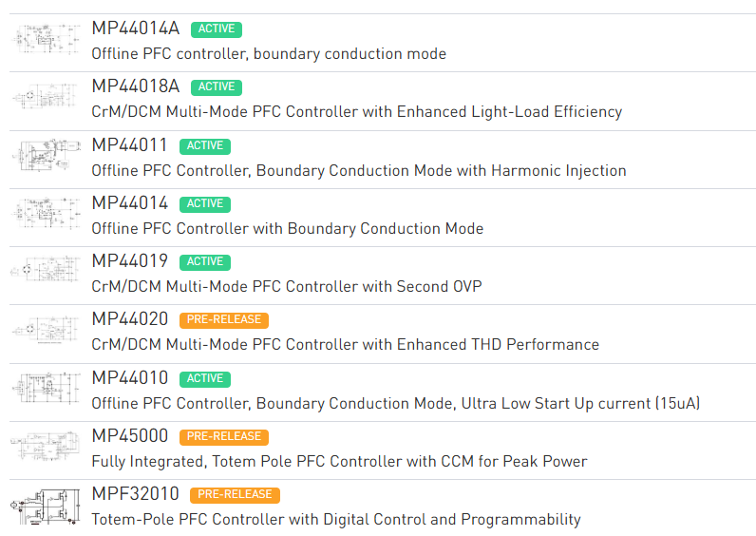Open the MP44018A schematic thumbnail
Image resolution: width=756 pixels, height=536 pixels.
47,99
